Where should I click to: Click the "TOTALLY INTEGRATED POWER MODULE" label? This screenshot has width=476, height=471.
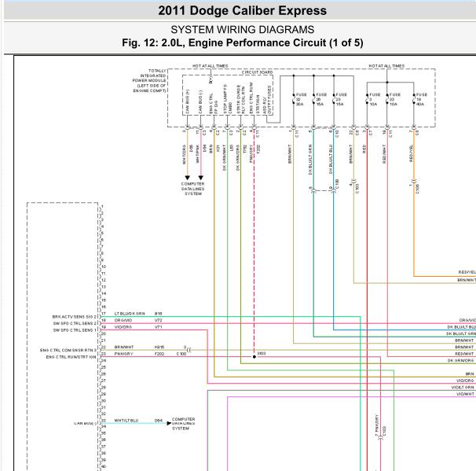(150, 80)
